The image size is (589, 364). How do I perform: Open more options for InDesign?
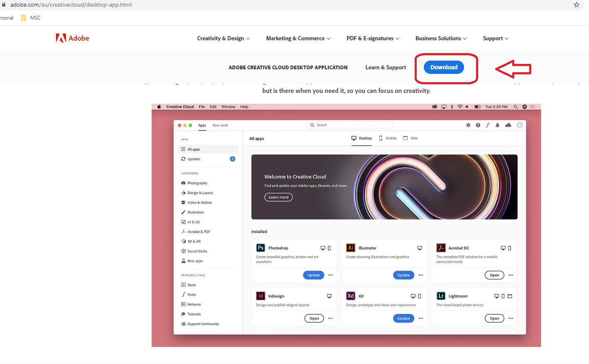pyautogui.click(x=330, y=318)
